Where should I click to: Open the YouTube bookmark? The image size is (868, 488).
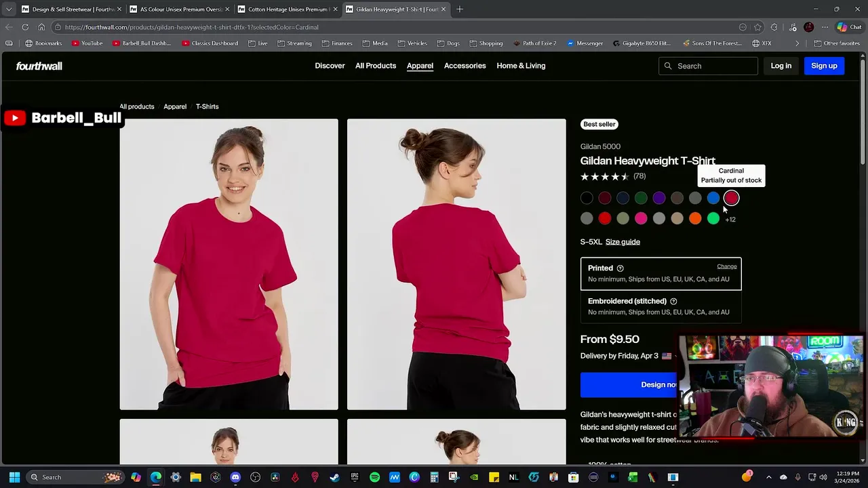coord(87,43)
